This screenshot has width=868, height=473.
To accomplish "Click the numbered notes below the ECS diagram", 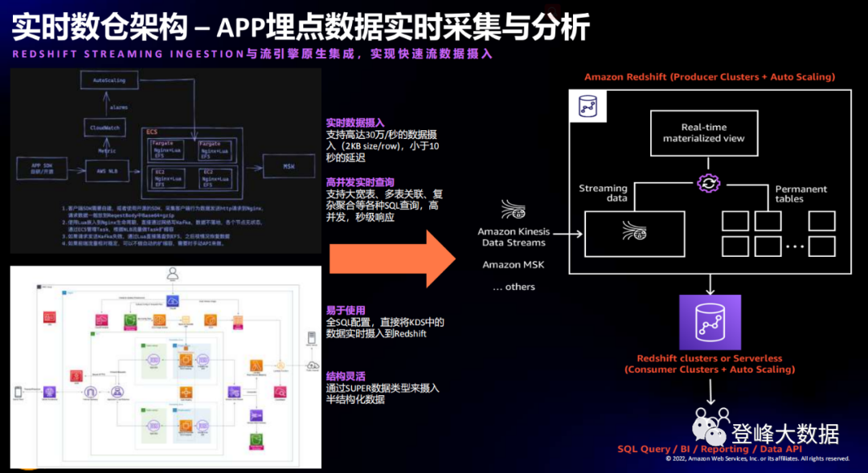I will (x=162, y=226).
